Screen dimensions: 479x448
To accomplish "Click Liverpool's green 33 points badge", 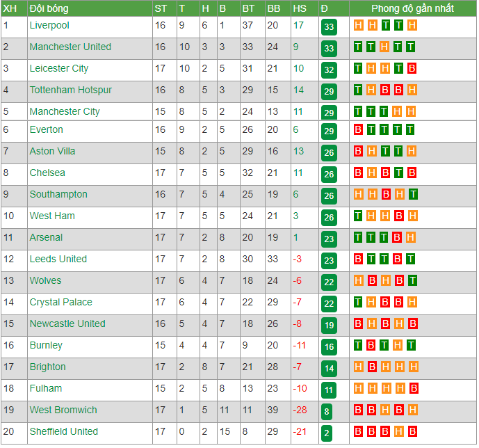I will pyautogui.click(x=329, y=27).
